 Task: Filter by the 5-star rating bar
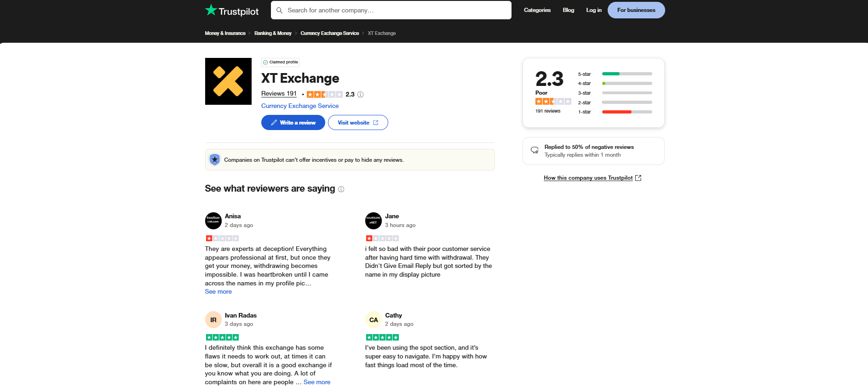[627, 74]
